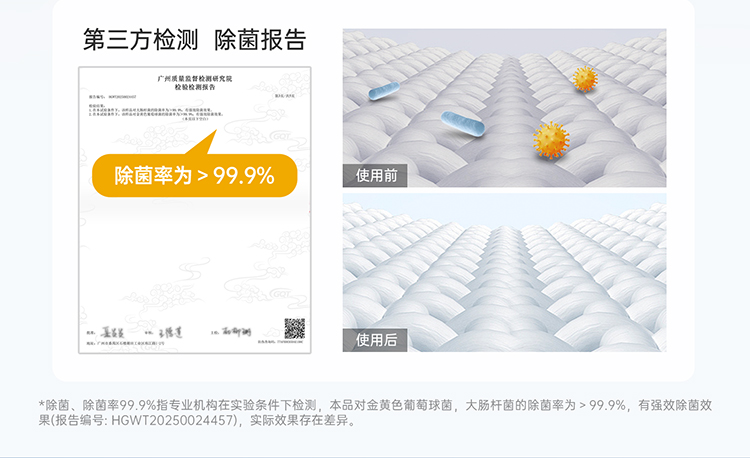The height and width of the screenshot is (458, 750).
Task: Click the first signature on the report
Action: click(x=112, y=332)
